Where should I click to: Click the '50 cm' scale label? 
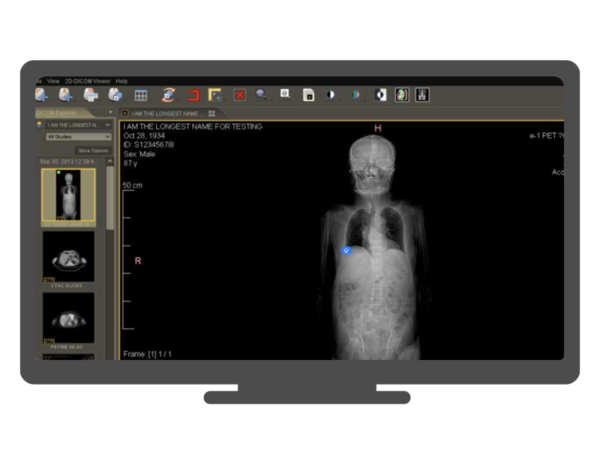[132, 185]
